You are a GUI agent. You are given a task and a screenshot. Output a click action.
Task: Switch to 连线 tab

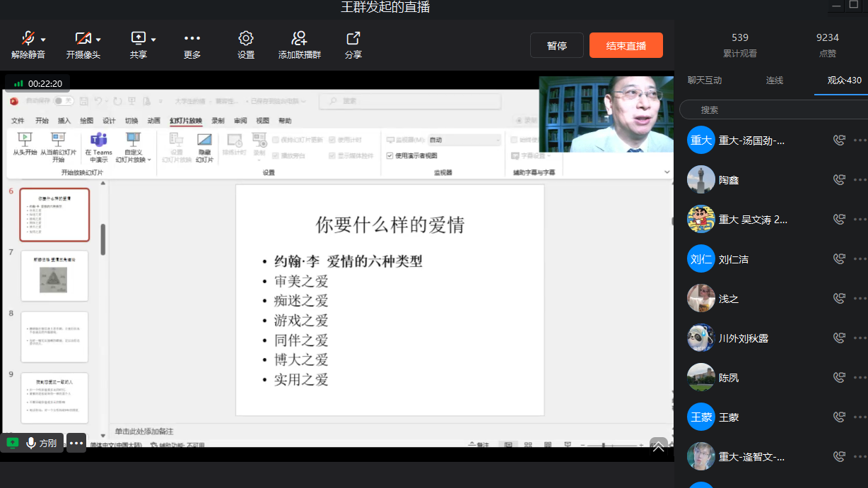click(775, 81)
